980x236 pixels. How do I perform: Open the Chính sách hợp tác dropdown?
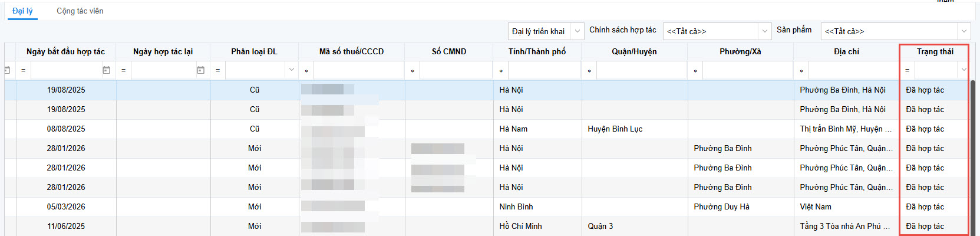point(765,31)
